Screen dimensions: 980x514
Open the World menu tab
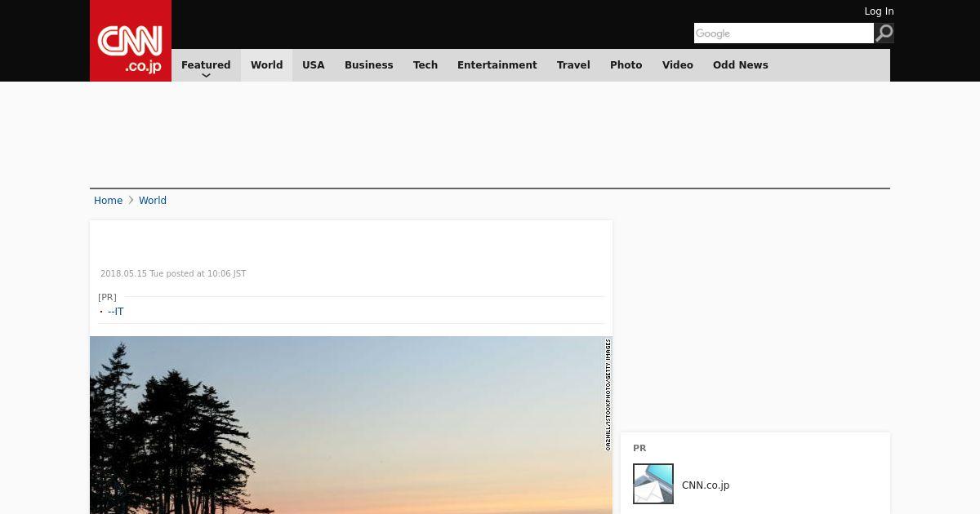click(266, 65)
